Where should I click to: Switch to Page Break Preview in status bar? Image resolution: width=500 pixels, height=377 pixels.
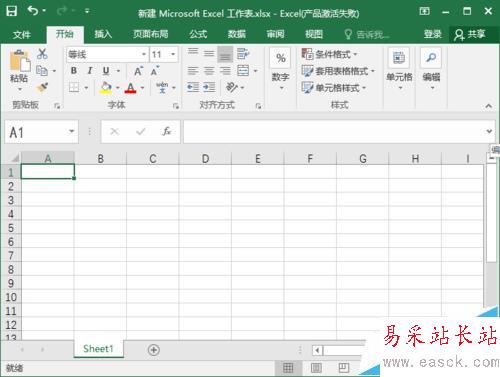[343, 368]
